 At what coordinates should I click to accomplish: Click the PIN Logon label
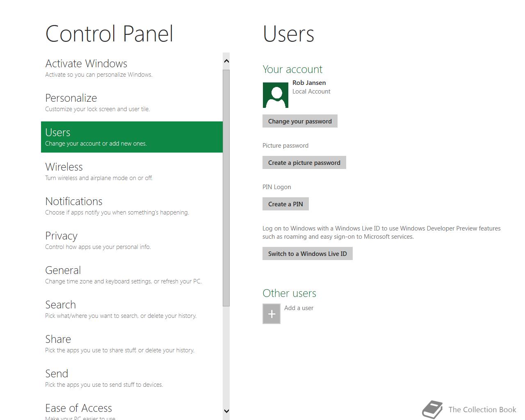(x=277, y=187)
